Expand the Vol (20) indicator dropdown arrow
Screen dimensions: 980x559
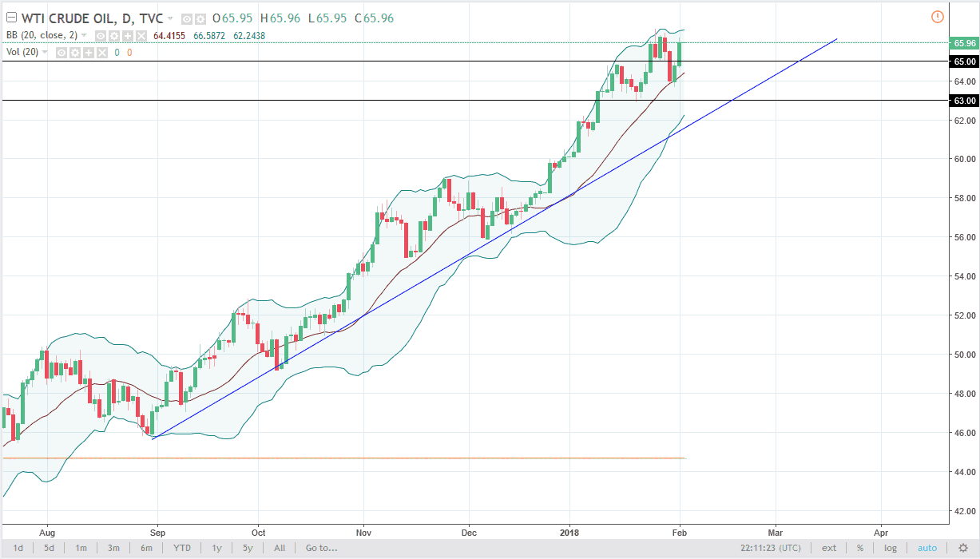45,52
